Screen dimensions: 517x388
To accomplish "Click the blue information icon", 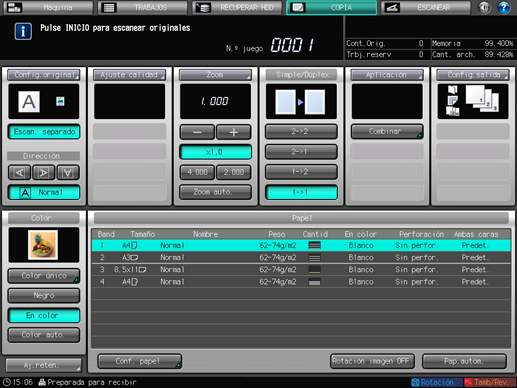I will [23, 31].
